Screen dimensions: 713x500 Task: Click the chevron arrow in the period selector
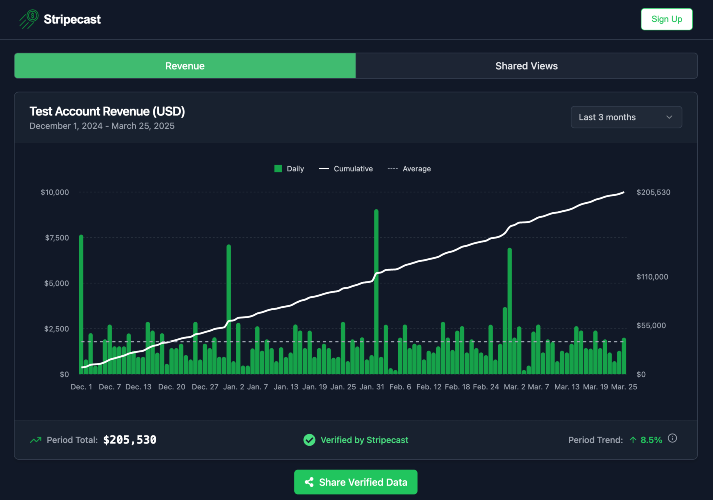pyautogui.click(x=669, y=117)
